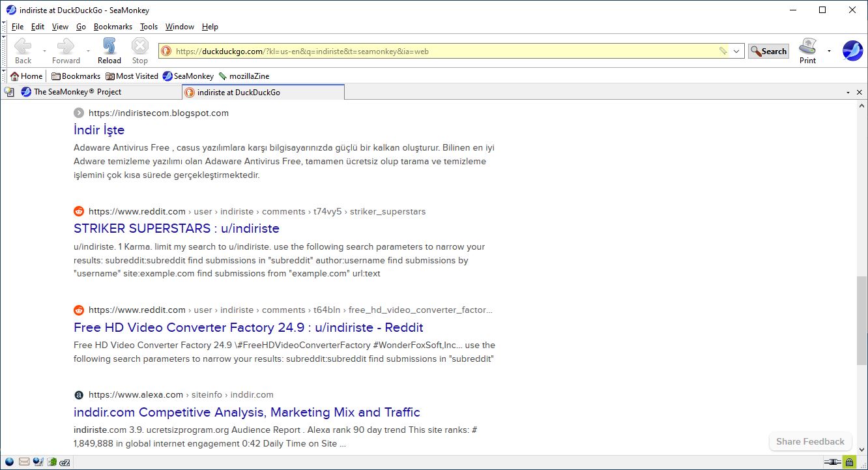Open ChatZilla from status bar icon
The image size is (868, 470).
(x=65, y=462)
